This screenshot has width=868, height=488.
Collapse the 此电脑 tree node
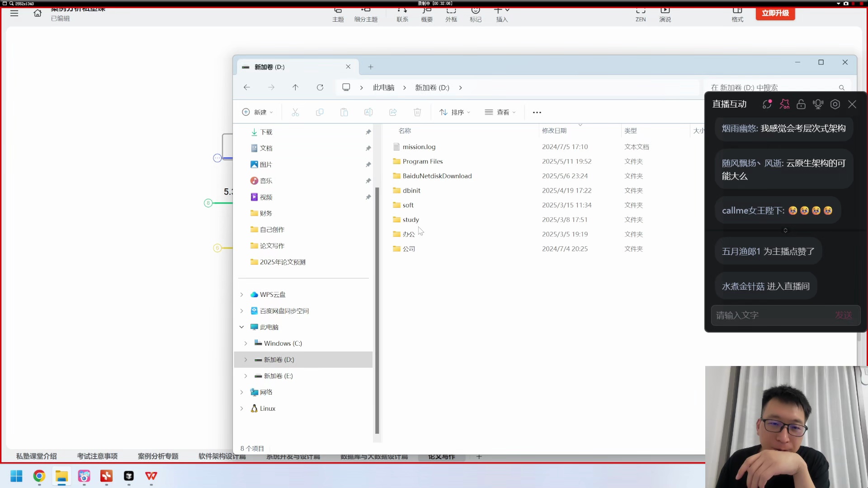point(242,327)
